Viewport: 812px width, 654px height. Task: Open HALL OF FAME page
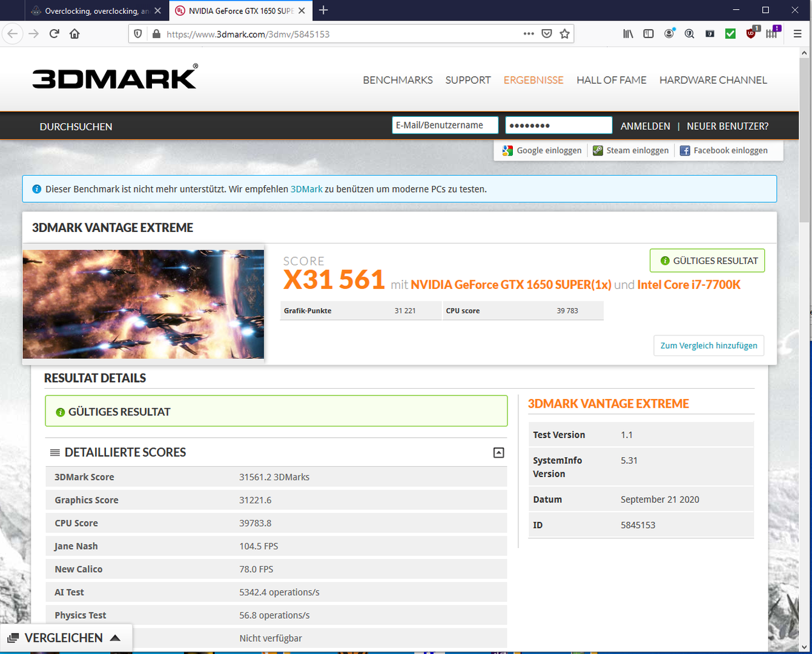(x=612, y=80)
